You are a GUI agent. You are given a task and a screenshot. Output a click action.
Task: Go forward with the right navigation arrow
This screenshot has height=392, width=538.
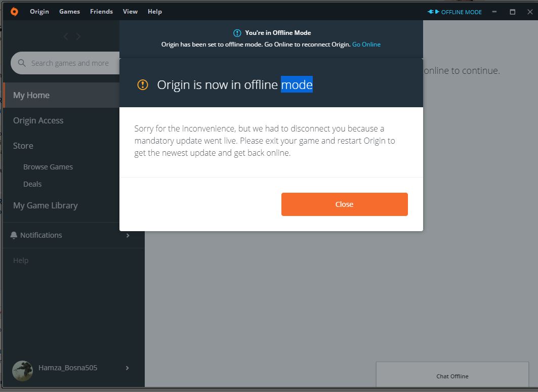click(78, 36)
